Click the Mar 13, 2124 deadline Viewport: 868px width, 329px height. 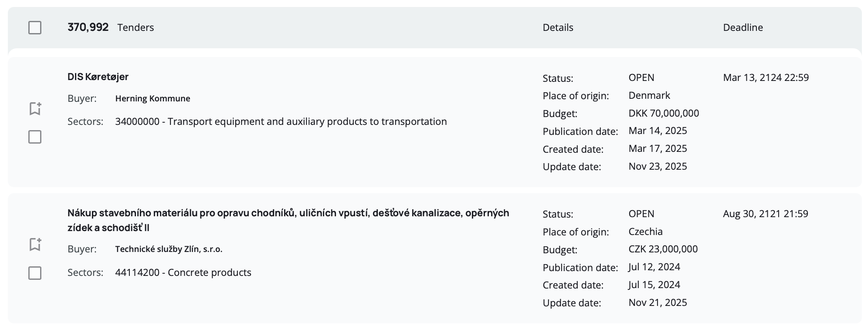click(x=766, y=77)
